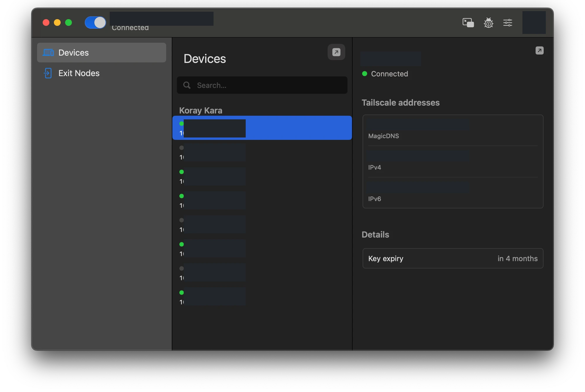Screen dimensions: 585x392
Task: Select the highlighted blue device row
Action: [262, 128]
